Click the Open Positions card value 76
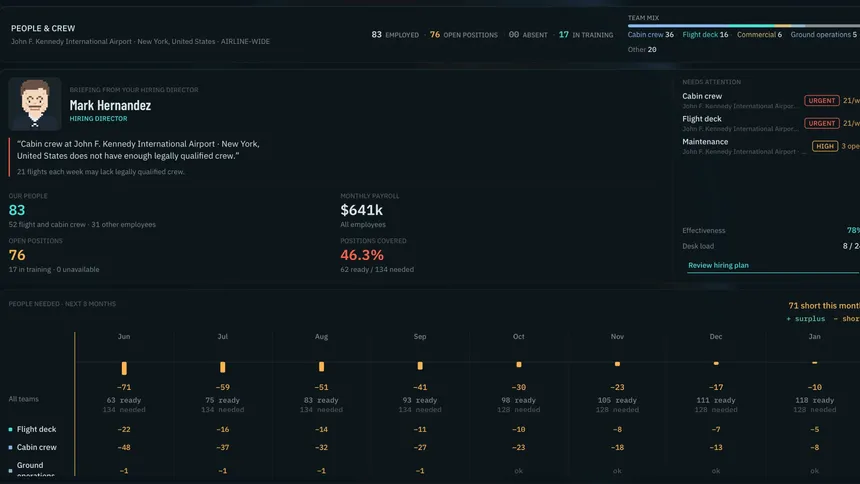The height and width of the screenshot is (484, 860). 17,255
